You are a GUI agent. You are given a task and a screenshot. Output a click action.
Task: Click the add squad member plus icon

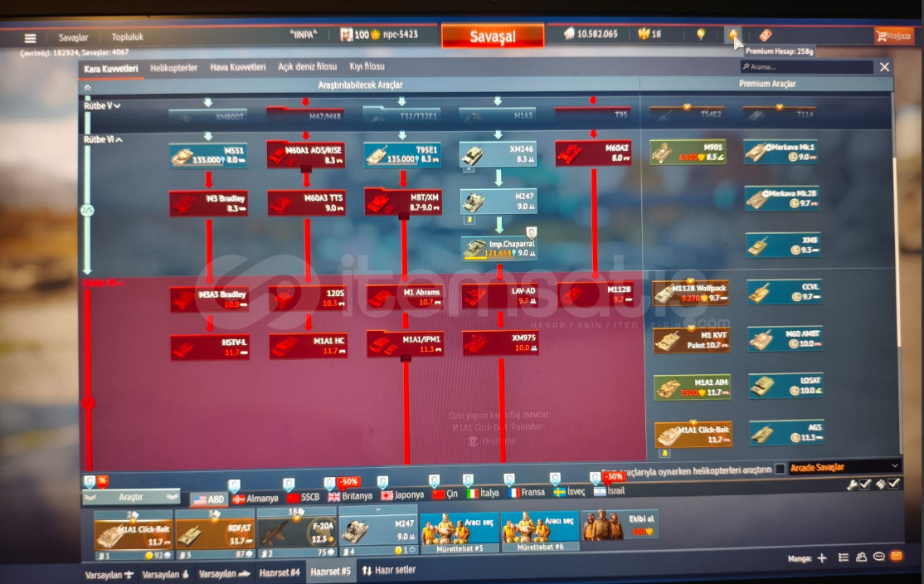[822, 558]
